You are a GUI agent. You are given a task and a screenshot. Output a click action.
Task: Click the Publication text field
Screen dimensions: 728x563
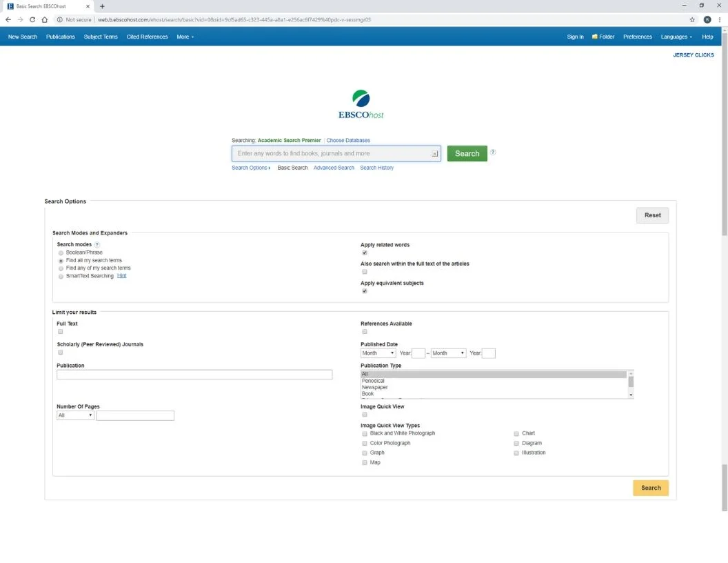point(194,375)
